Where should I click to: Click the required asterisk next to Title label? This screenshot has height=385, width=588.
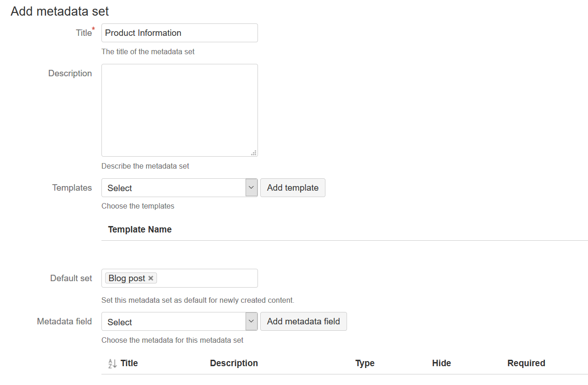click(93, 28)
